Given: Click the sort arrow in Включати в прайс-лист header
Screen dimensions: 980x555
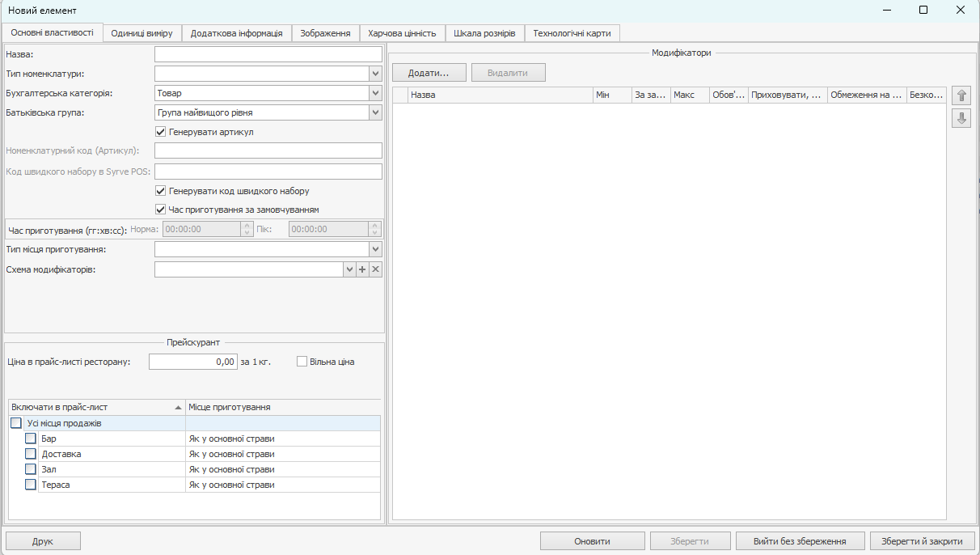Looking at the screenshot, I should click(x=178, y=408).
